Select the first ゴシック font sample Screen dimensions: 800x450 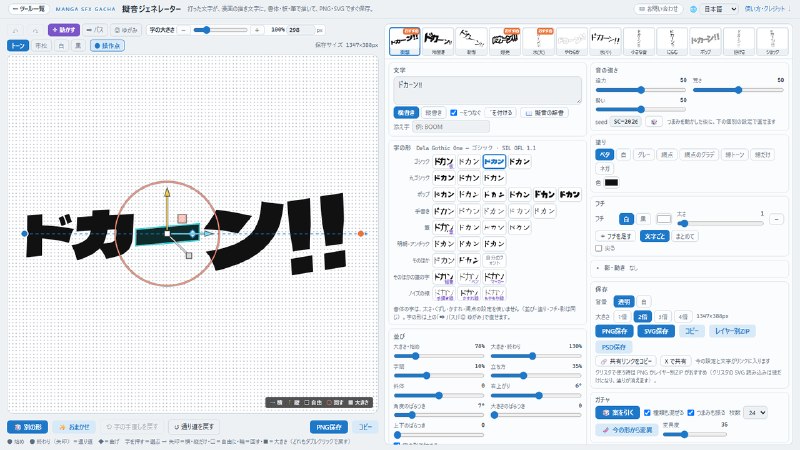click(x=444, y=162)
